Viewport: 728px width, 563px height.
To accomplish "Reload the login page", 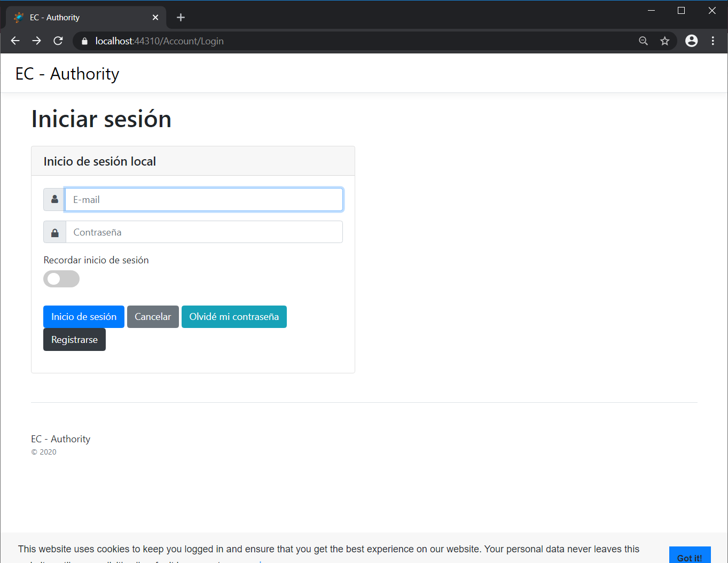I will [58, 41].
